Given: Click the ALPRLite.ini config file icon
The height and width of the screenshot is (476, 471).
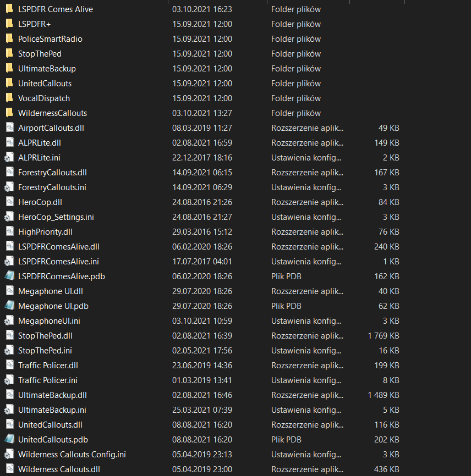Looking at the screenshot, I should 9,157.
